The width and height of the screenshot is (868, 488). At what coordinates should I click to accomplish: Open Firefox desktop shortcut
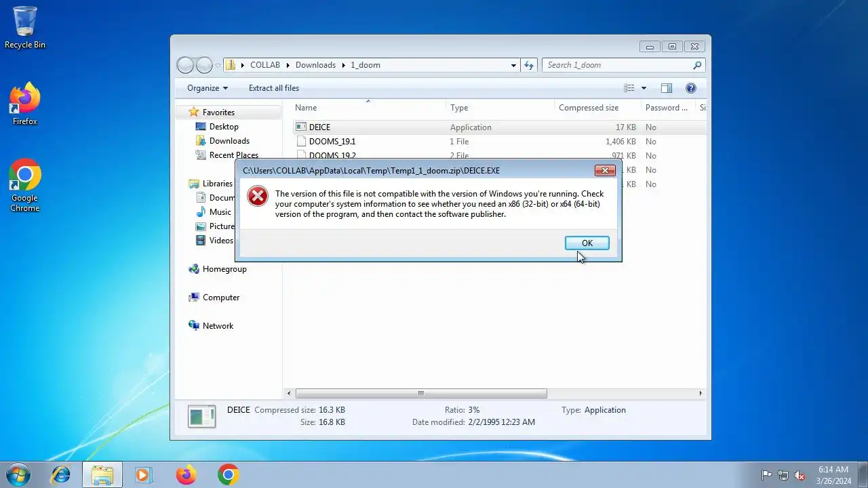25,104
